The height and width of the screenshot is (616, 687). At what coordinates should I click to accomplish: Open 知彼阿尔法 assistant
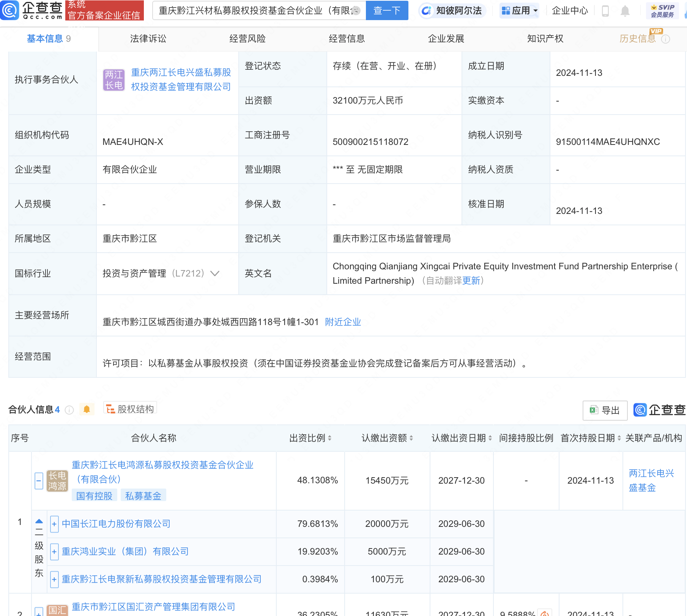point(452,11)
